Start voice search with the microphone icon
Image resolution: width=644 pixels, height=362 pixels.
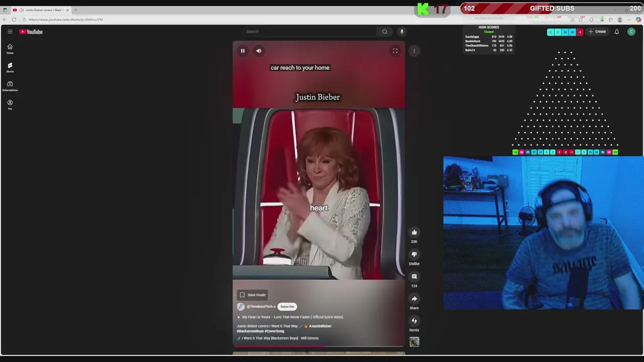401,32
